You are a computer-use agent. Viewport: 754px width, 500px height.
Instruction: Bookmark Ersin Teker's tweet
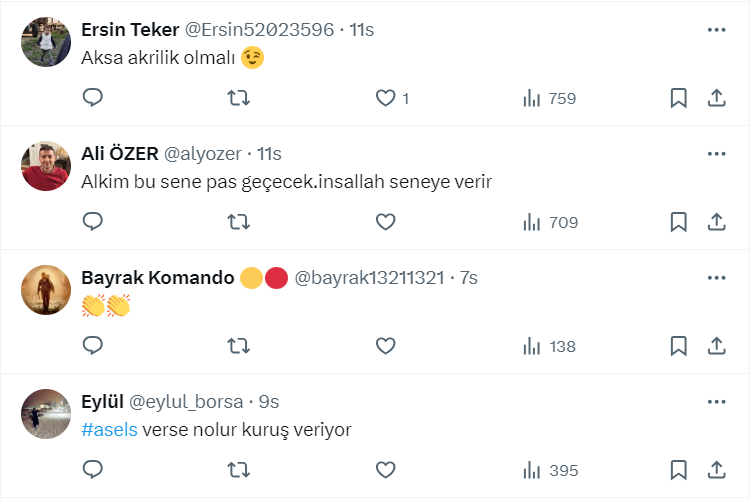(678, 98)
